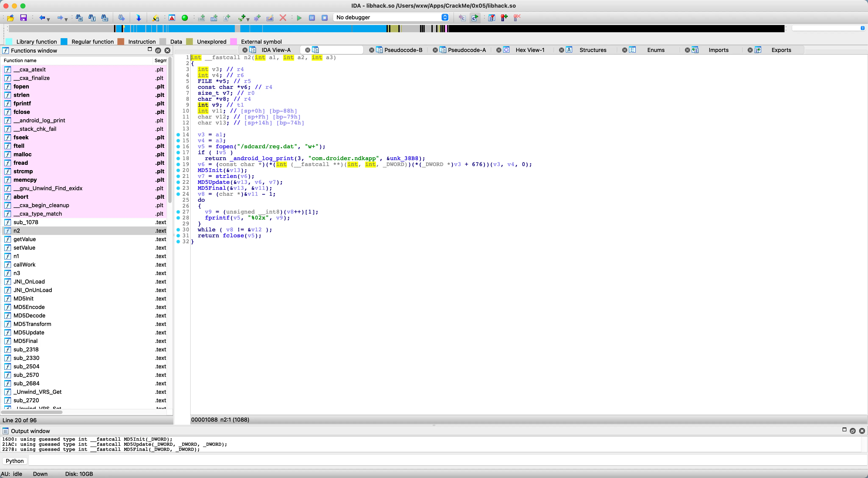Screen dimensions: 868x478
Task: Open the Structures tab
Action: 593,50
